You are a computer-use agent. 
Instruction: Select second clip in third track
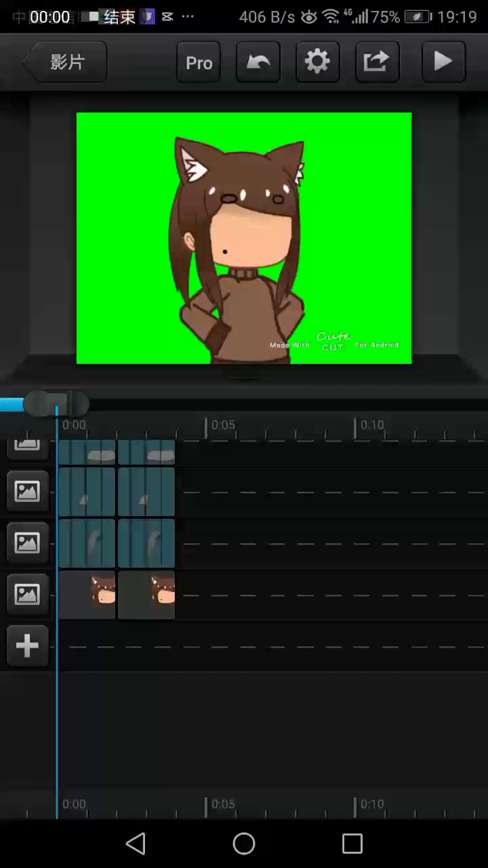pos(146,543)
